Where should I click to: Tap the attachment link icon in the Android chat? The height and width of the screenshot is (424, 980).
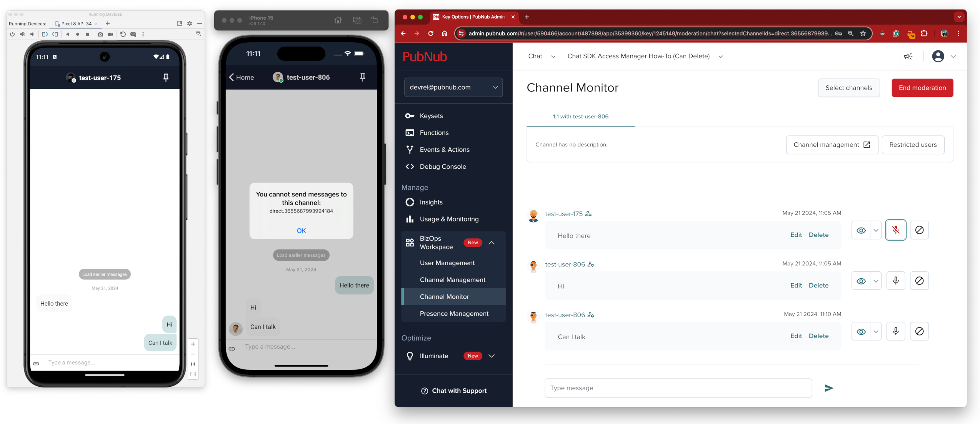click(36, 363)
